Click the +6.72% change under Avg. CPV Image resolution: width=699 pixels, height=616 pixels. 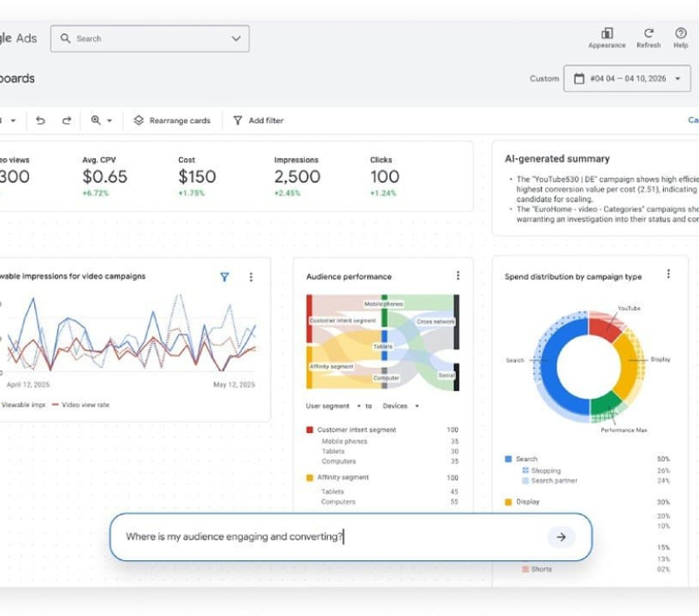coord(96,193)
